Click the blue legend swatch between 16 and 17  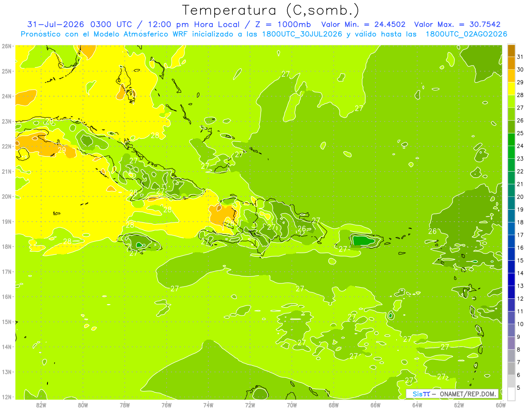click(511, 241)
